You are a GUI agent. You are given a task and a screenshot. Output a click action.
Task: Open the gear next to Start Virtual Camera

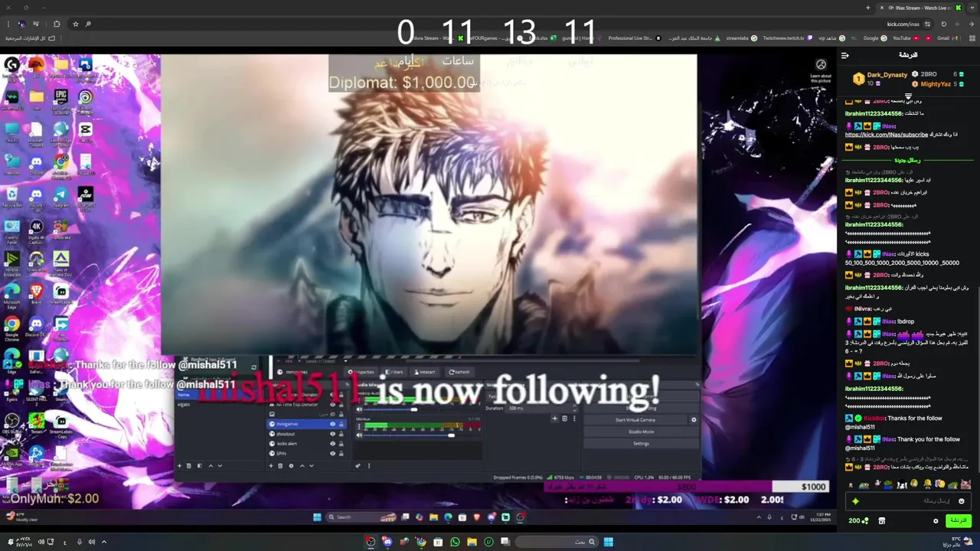pos(694,419)
